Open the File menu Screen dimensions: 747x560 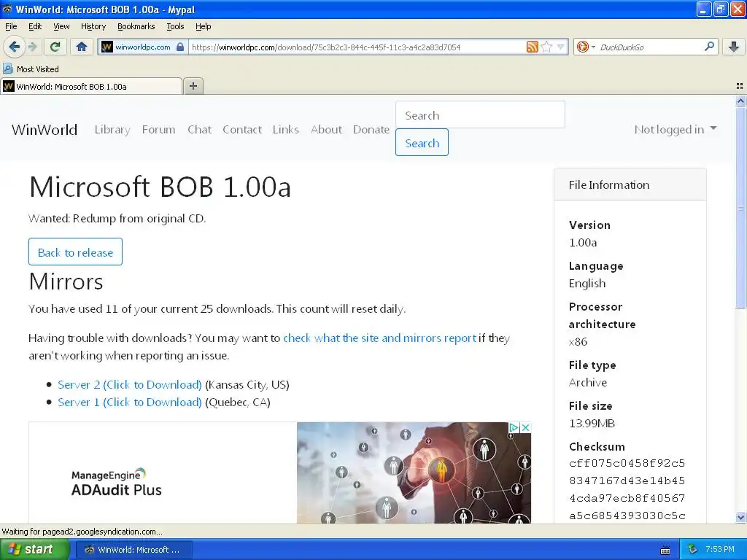coord(11,26)
